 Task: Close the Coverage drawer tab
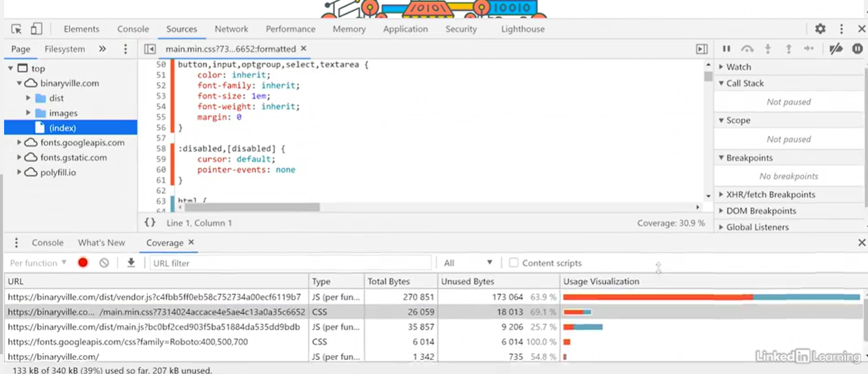191,242
